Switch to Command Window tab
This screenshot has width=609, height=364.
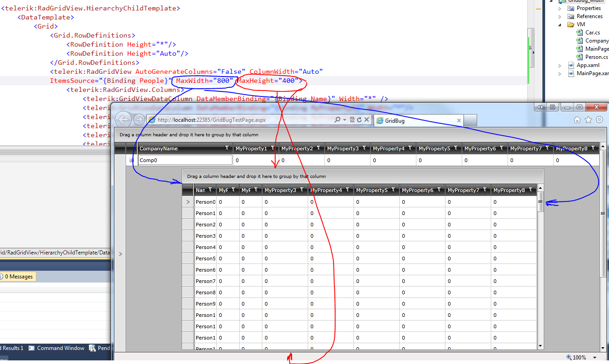(x=57, y=348)
